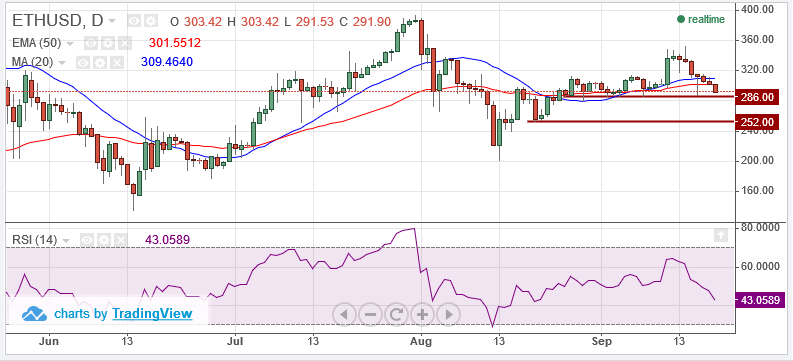The width and height of the screenshot is (793, 361).
Task: Click the 60.0000 RSI axis label
Action: pos(761,266)
